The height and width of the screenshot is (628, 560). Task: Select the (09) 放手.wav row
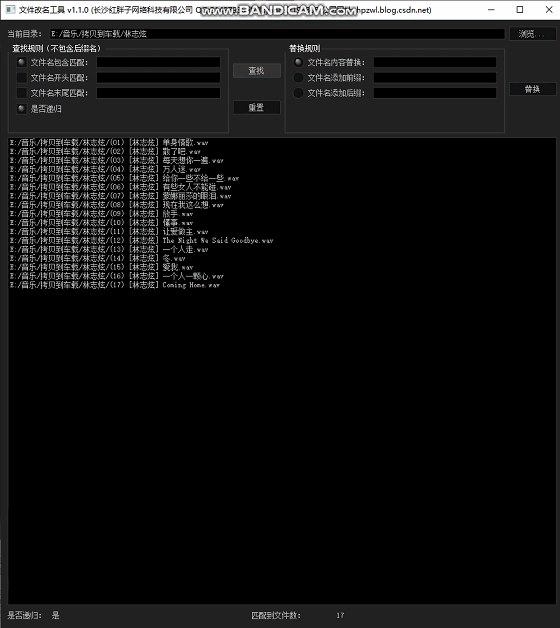[101, 213]
